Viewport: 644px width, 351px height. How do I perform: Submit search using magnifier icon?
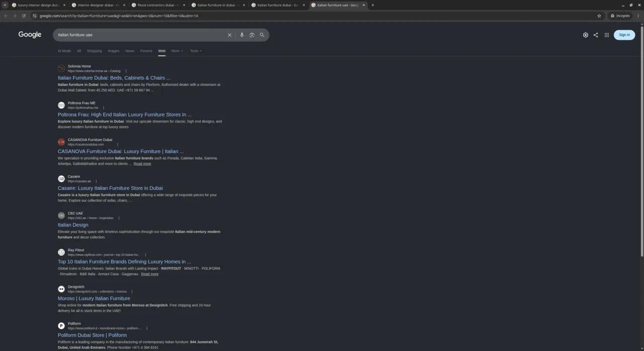[262, 35]
